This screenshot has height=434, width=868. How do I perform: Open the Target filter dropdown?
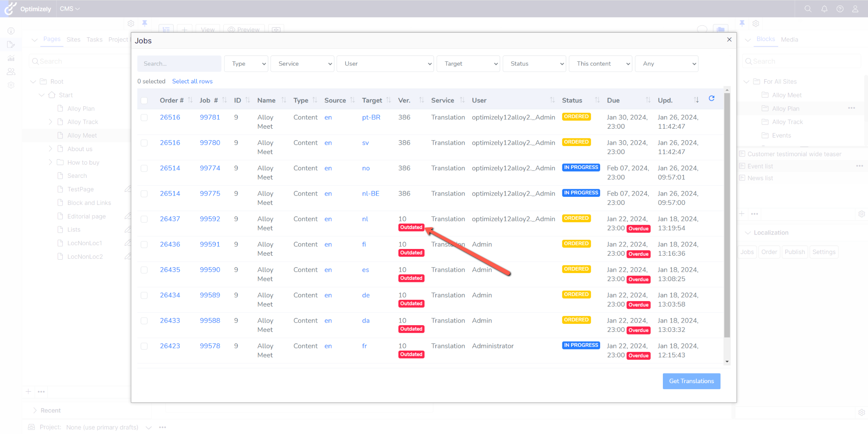tap(468, 64)
